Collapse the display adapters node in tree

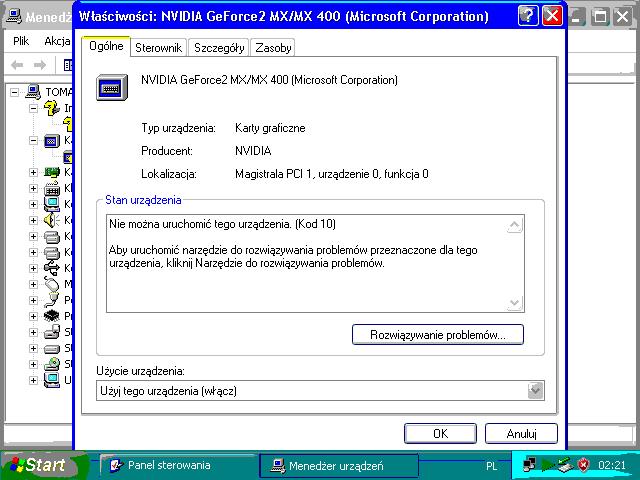(x=33, y=141)
